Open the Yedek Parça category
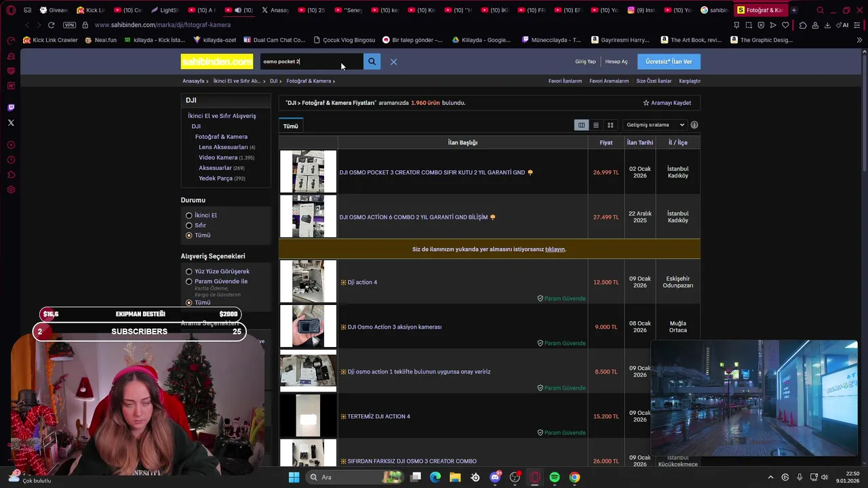868x488 pixels. [216, 178]
